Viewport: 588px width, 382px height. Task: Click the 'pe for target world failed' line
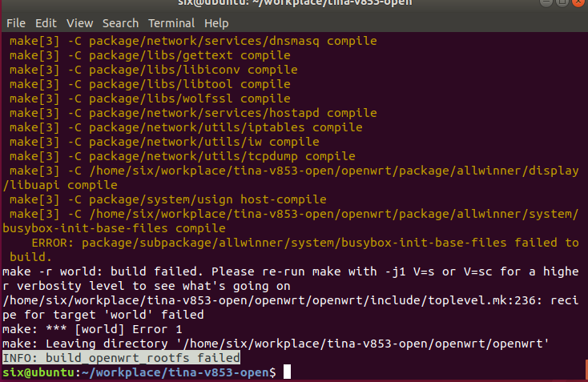point(103,315)
